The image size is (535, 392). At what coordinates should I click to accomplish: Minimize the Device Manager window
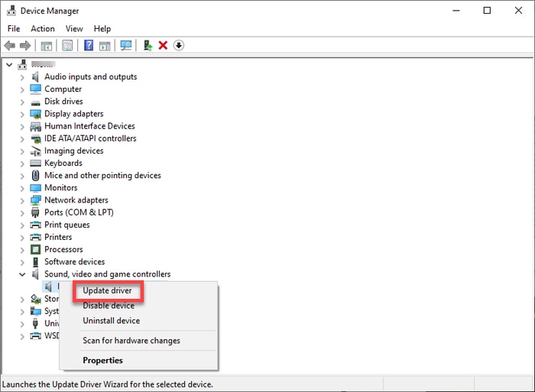click(456, 11)
